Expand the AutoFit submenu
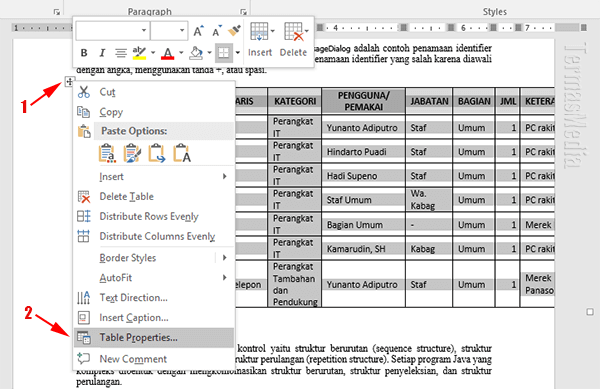 pyautogui.click(x=224, y=277)
